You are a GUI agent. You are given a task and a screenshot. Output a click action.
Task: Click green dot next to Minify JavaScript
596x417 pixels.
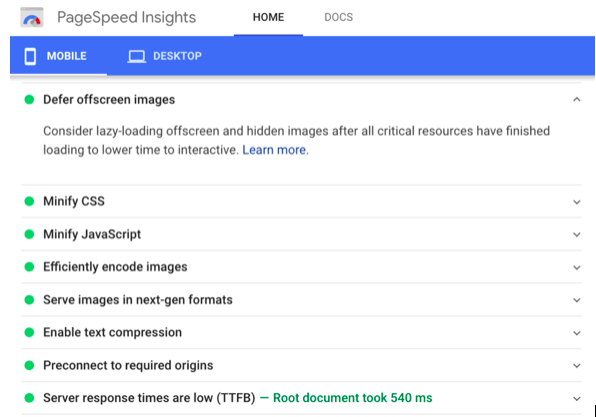click(29, 234)
